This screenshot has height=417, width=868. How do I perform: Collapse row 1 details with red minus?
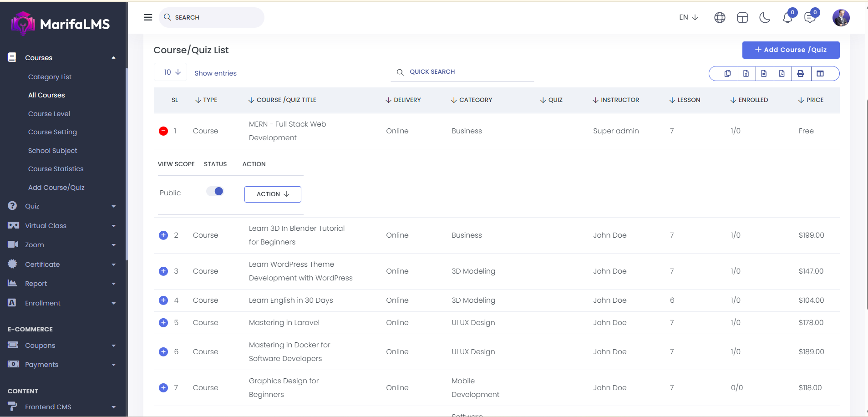coord(163,131)
